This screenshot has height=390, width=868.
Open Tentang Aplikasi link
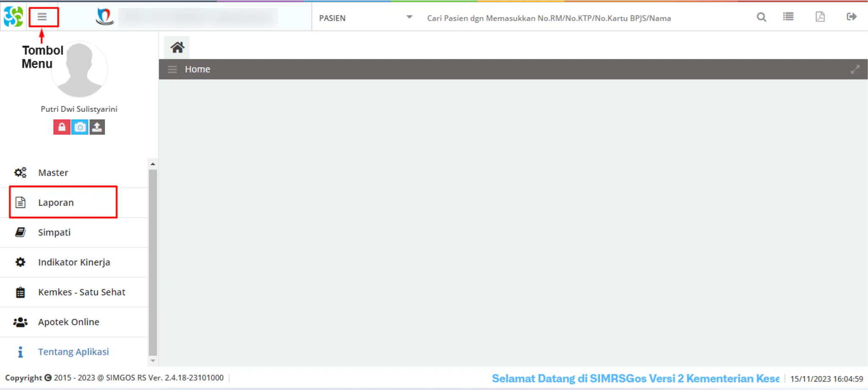tap(74, 352)
